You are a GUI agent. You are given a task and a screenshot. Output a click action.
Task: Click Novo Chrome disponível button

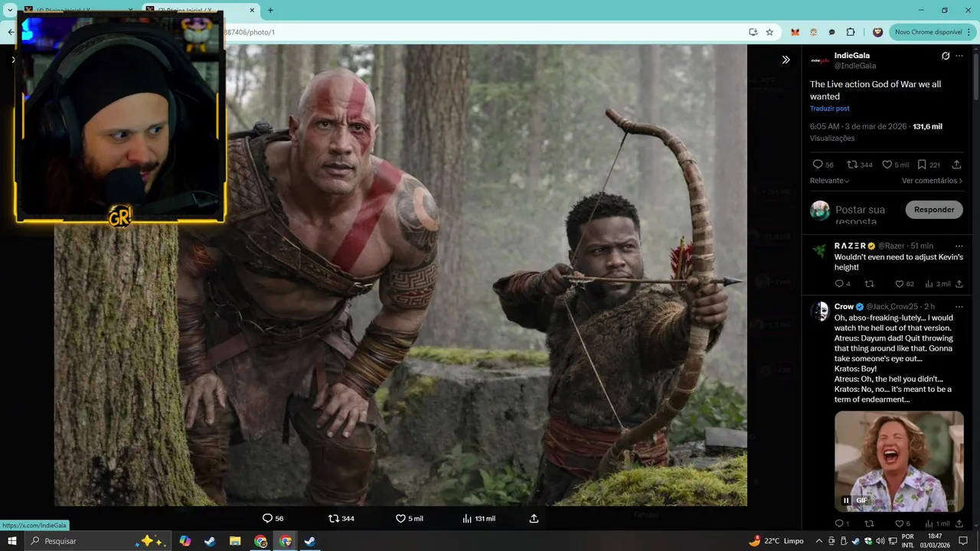[928, 32]
